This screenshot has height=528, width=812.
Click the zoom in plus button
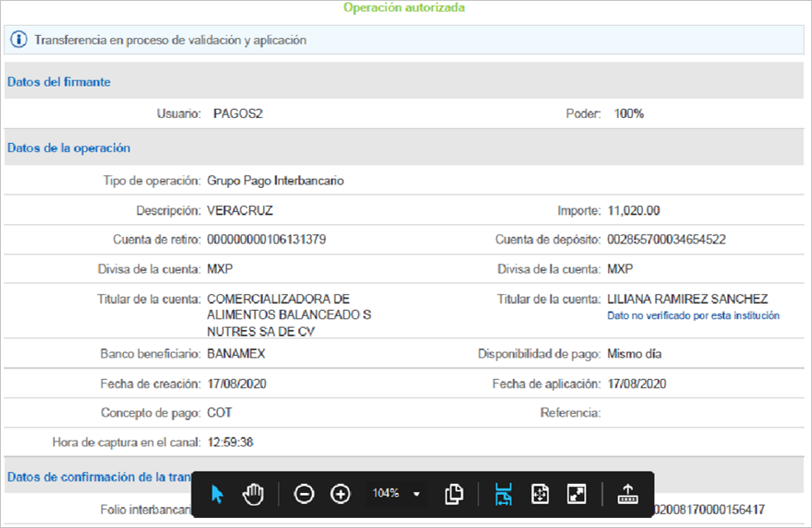pos(340,494)
